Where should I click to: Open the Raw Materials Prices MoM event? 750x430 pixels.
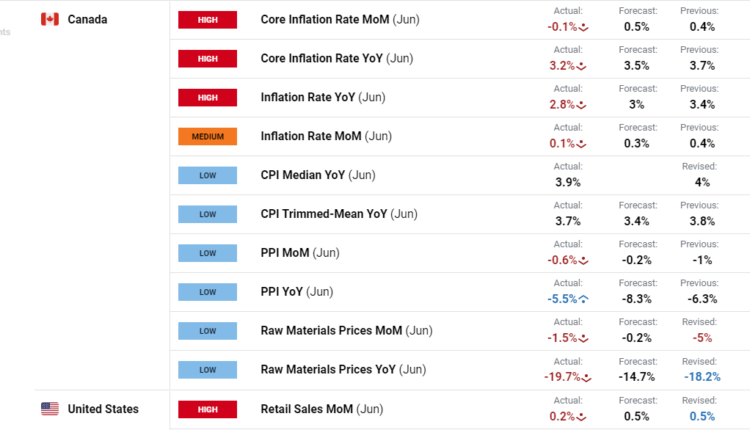(x=330, y=331)
